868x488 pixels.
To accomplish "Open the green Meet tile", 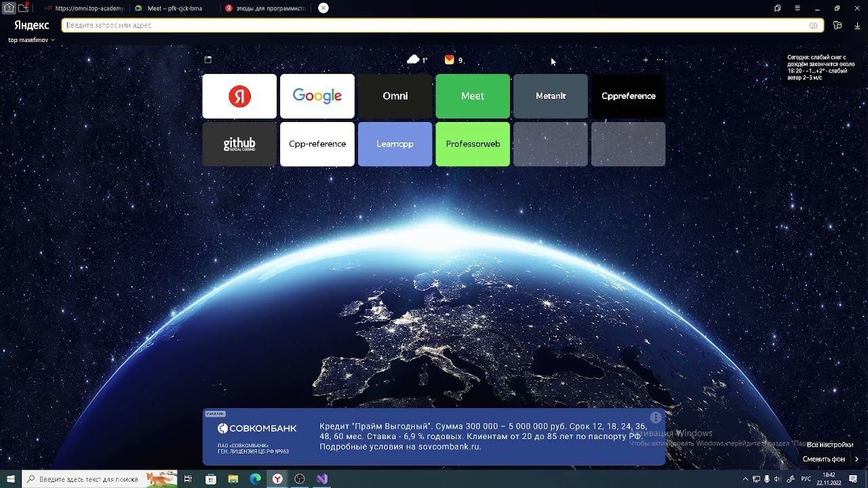I will coord(473,96).
